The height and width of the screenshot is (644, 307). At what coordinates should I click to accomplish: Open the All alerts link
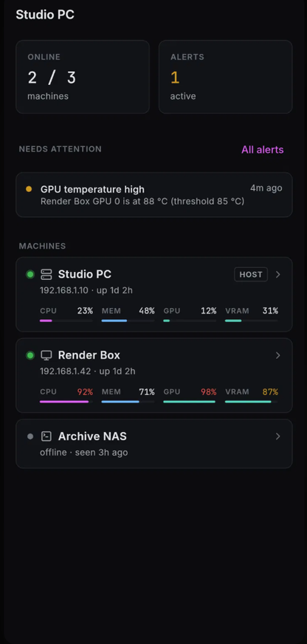click(x=262, y=149)
